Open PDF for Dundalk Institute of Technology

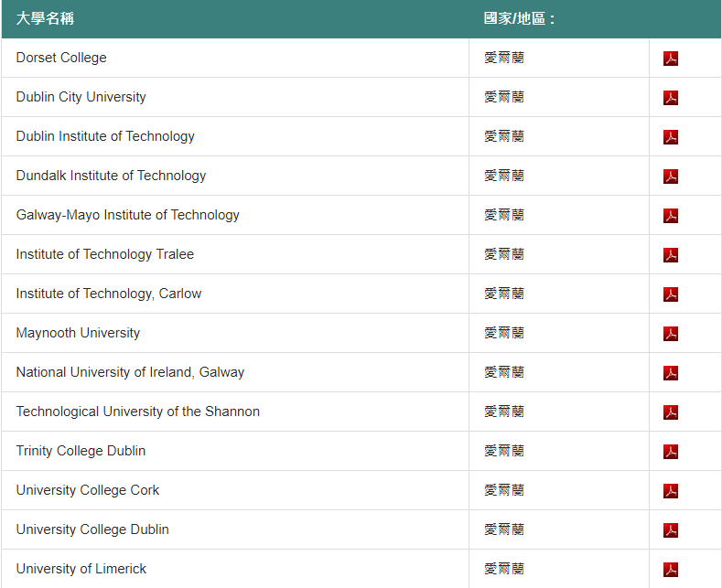click(671, 176)
